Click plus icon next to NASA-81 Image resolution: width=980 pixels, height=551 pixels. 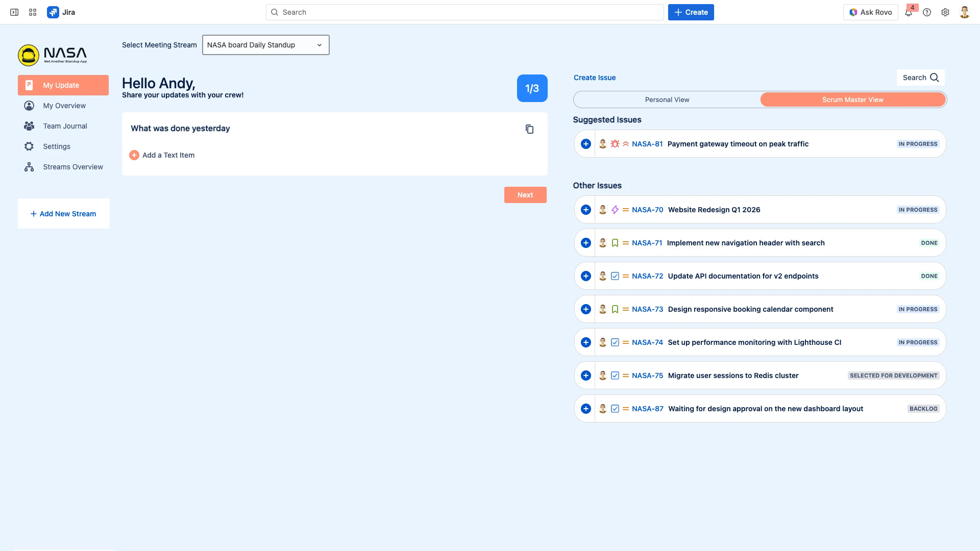(x=586, y=144)
